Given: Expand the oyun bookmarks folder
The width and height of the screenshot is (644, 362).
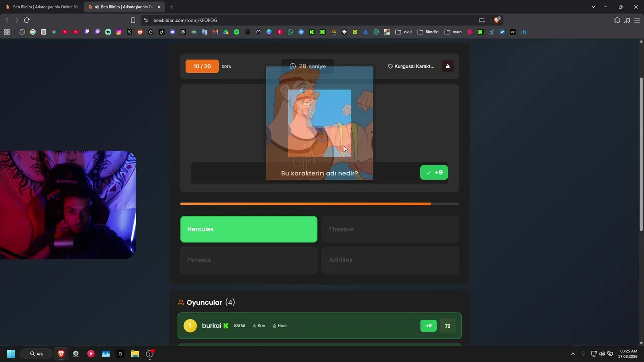Looking at the screenshot, I should [x=453, y=32].
